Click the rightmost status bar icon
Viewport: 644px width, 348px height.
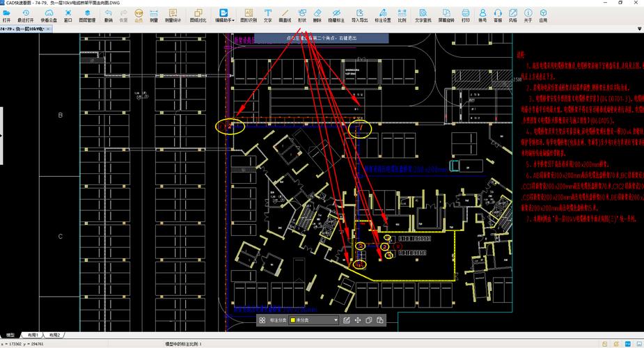(639, 344)
